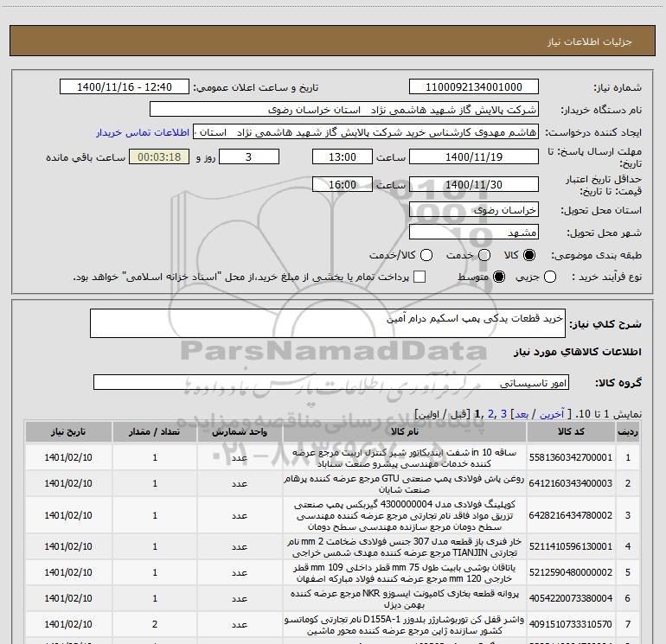Click item code 6412160343400003
666x644 pixels.
pyautogui.click(x=571, y=483)
